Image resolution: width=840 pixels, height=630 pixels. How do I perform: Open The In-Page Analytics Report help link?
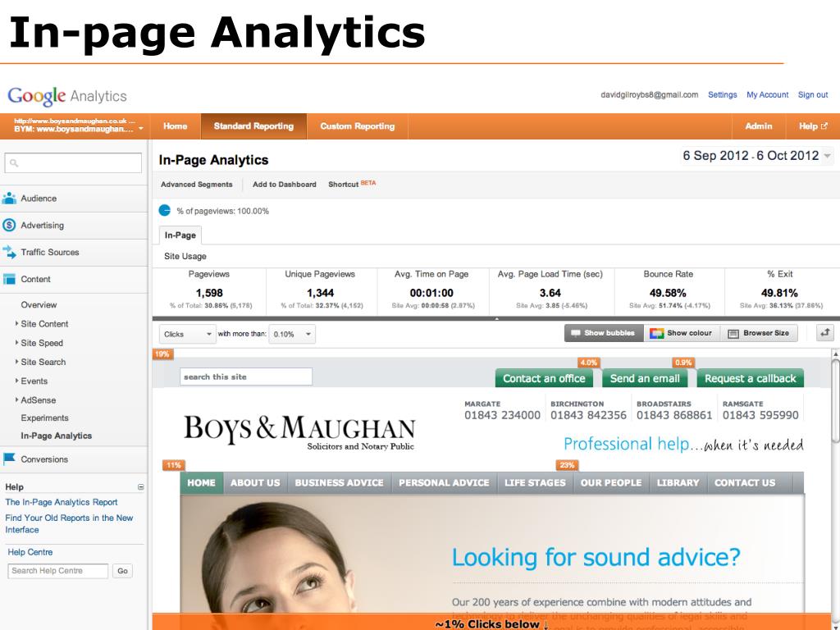click(61, 503)
